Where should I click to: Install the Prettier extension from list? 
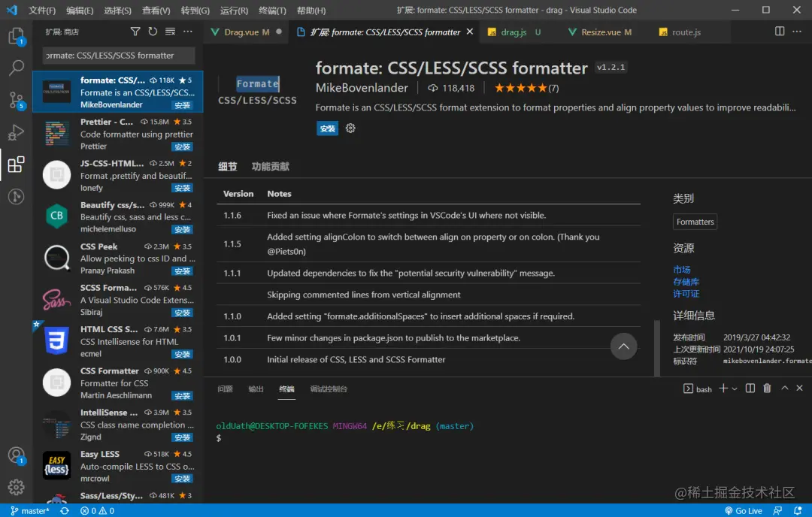182,147
